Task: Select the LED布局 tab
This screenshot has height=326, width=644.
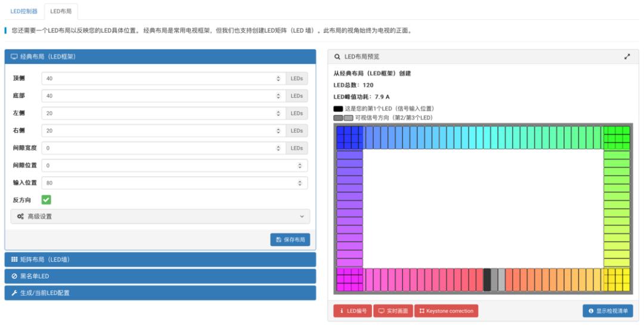Action: pos(60,11)
